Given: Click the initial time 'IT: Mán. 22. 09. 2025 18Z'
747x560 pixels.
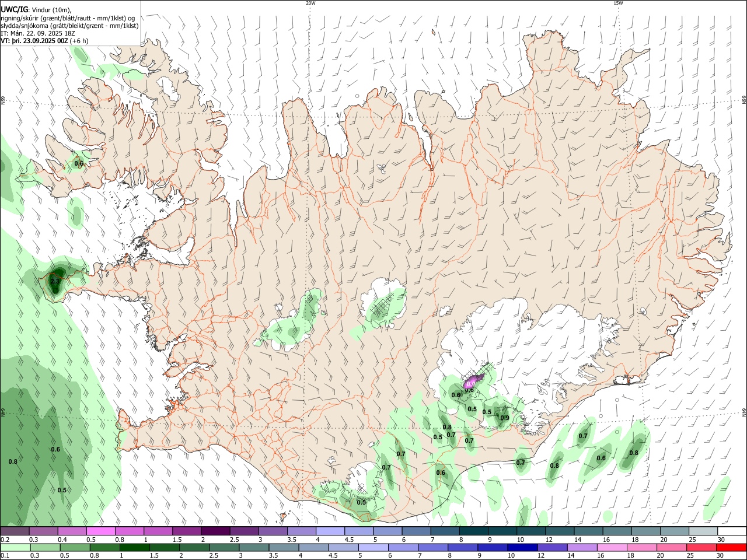Looking at the screenshot, I should [38, 33].
